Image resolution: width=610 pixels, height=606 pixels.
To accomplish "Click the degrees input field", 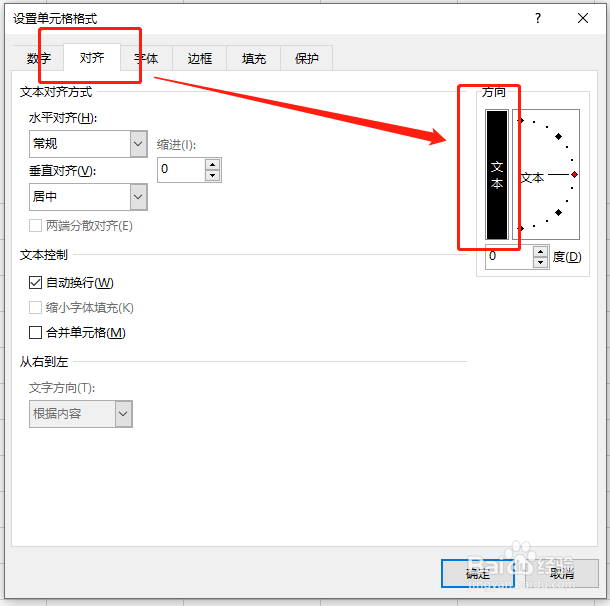I will (x=509, y=257).
